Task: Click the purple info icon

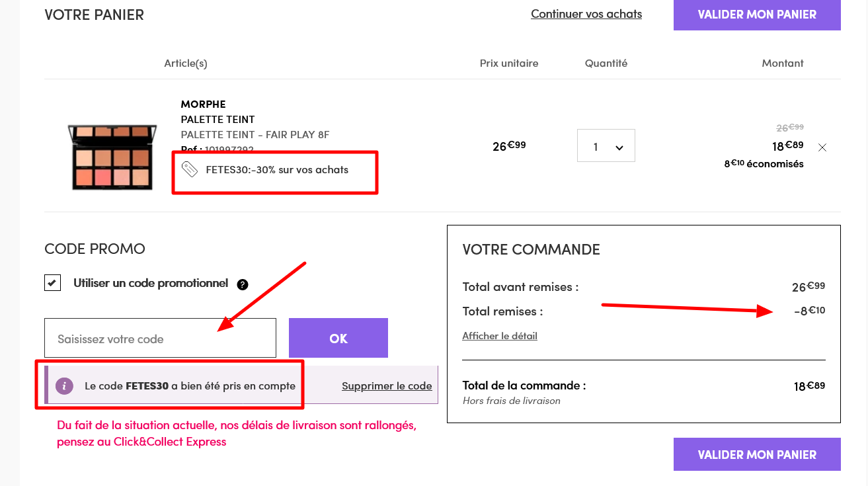Action: 64,386
